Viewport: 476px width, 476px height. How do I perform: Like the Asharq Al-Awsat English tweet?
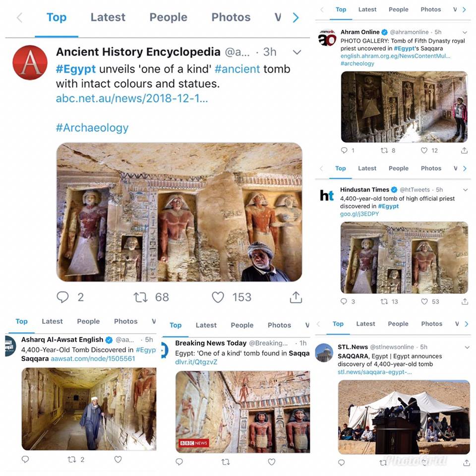coord(118,459)
